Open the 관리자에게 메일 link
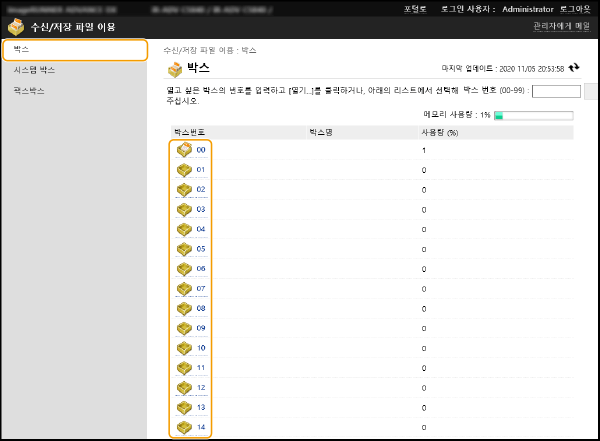 [561, 26]
